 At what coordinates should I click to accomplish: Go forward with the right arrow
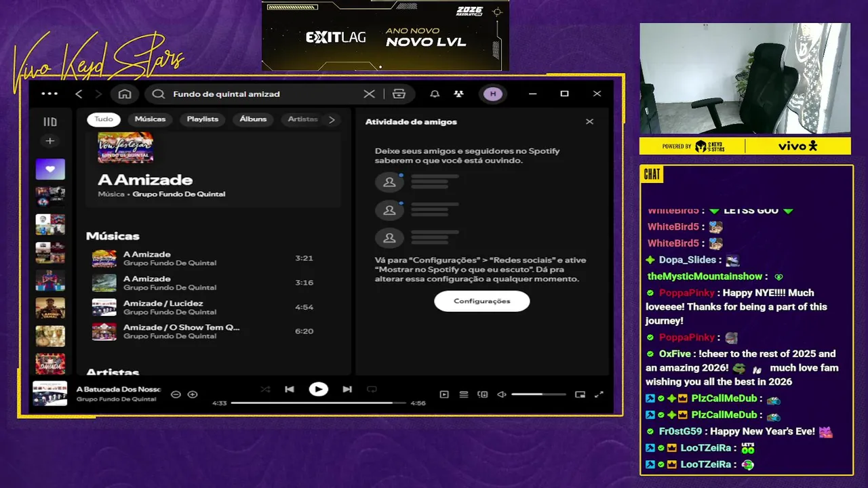tap(98, 94)
